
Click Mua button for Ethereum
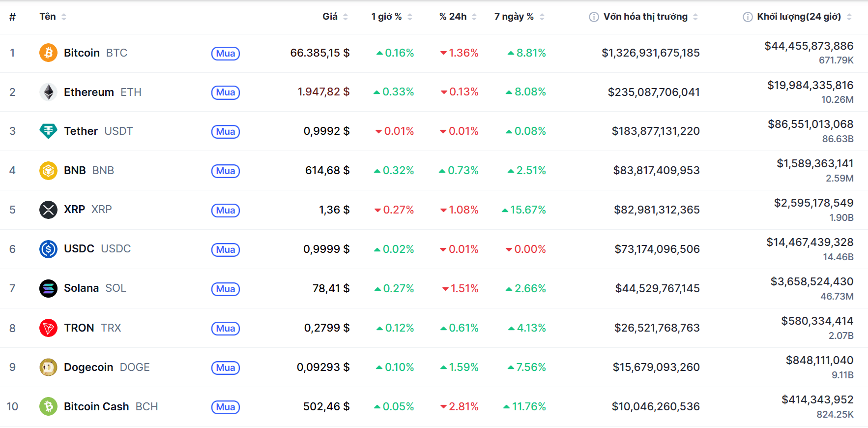tap(226, 92)
